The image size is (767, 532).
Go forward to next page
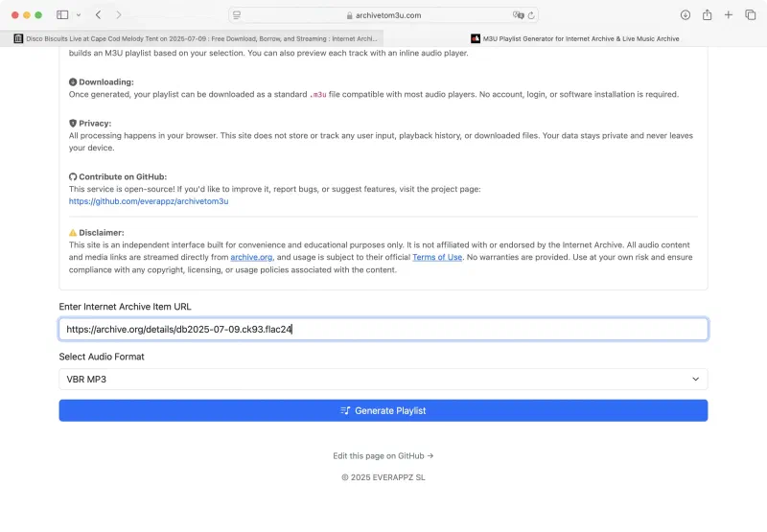pyautogui.click(x=119, y=15)
